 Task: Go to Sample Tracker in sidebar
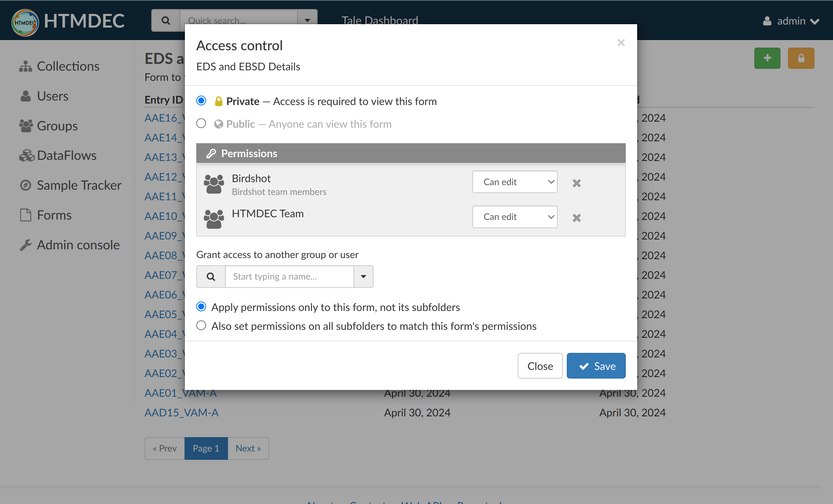coord(79,185)
